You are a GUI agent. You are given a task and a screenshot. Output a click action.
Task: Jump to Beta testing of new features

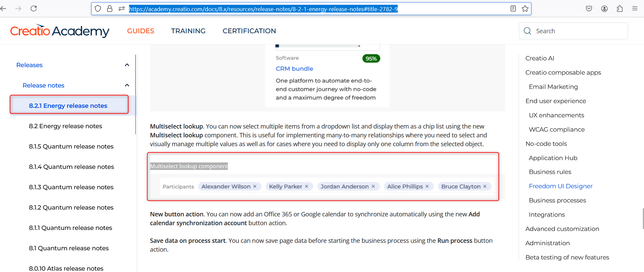pyautogui.click(x=567, y=257)
